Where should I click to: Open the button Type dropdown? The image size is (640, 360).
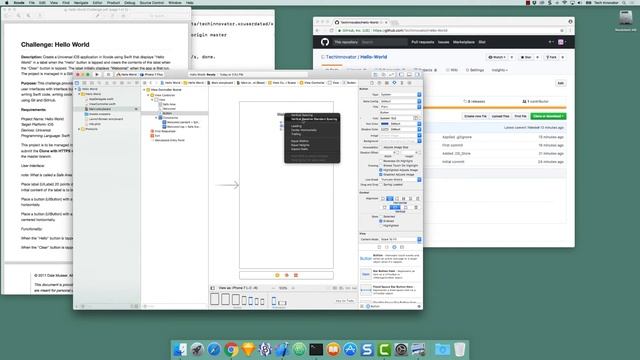pyautogui.click(x=400, y=95)
